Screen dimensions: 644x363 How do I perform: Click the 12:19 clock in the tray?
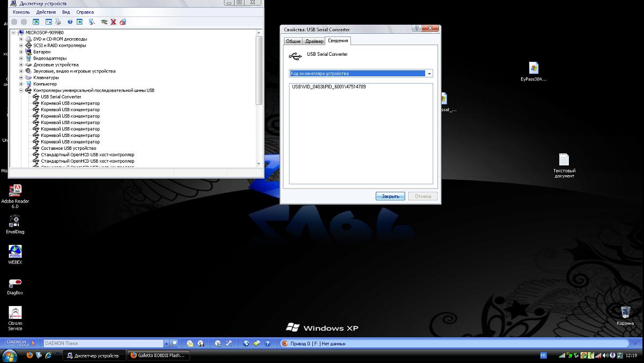(631, 355)
